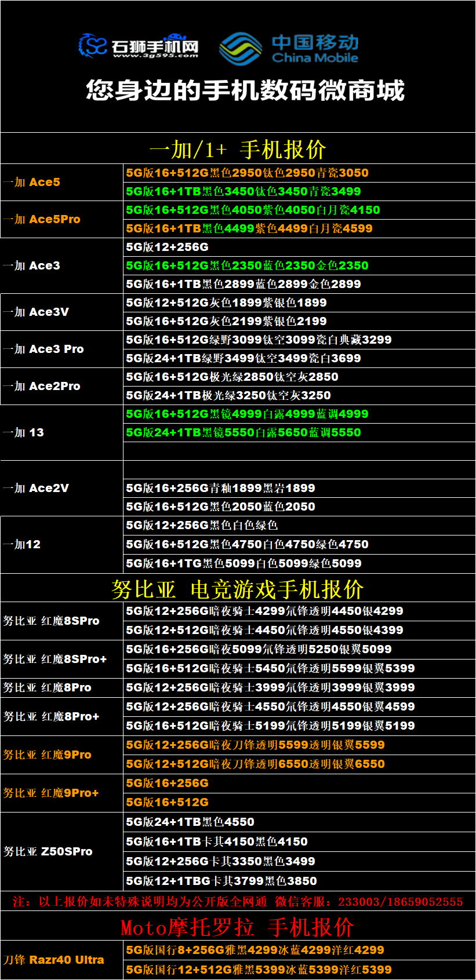Click Ace2V 16+512G 黑色2050 row
476x980 pixels.
point(299,507)
